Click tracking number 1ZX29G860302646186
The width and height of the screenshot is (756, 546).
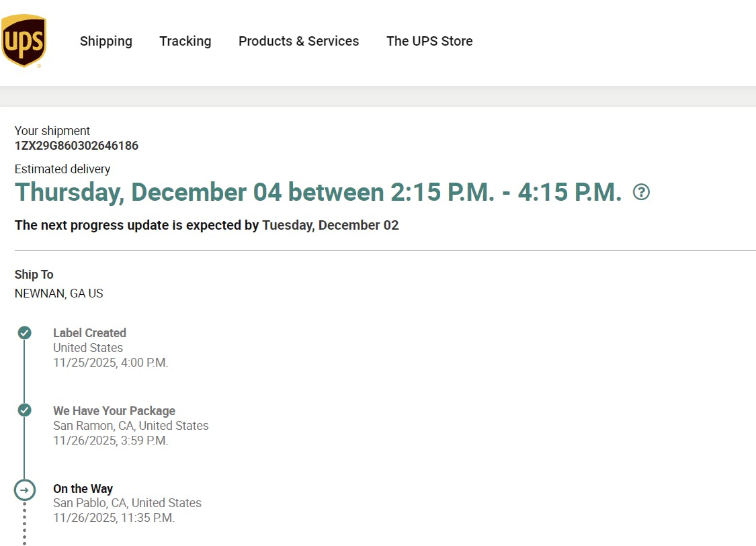[77, 145]
